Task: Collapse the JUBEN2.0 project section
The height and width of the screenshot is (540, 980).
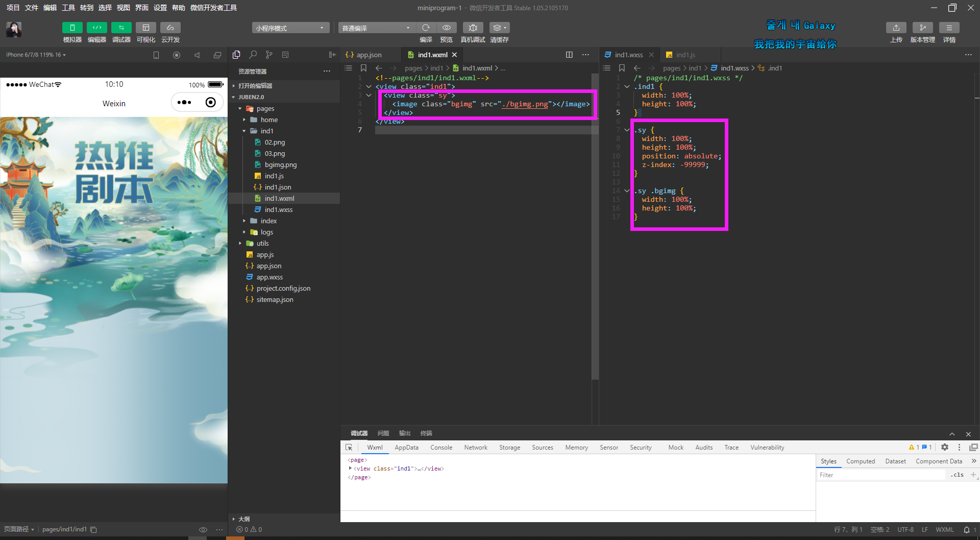Action: tap(284, 97)
